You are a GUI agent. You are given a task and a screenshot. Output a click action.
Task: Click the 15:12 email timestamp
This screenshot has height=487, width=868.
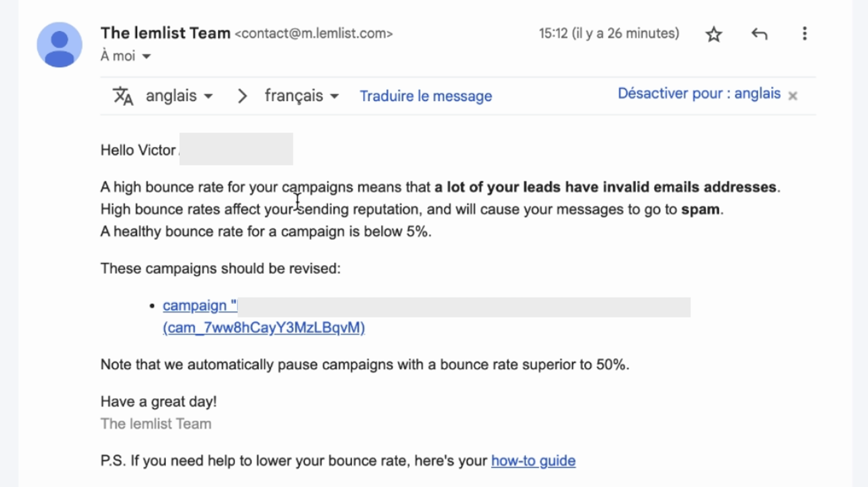click(609, 33)
